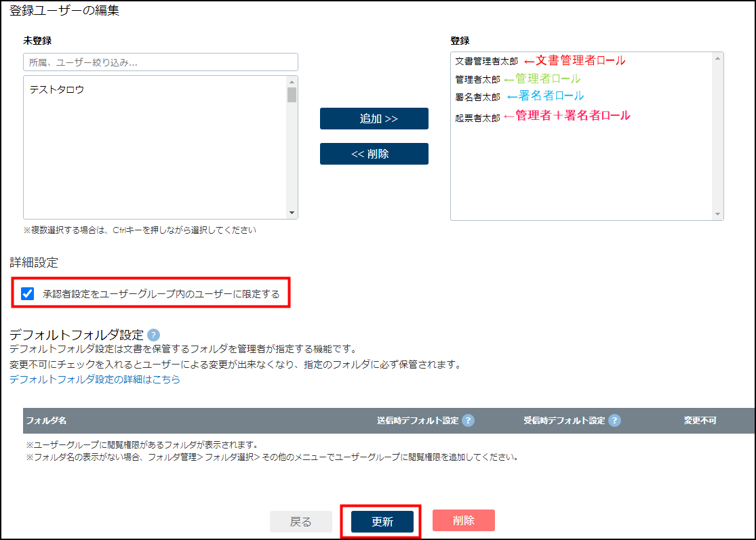Click the 登録 list scroll up arrow

coord(717,58)
